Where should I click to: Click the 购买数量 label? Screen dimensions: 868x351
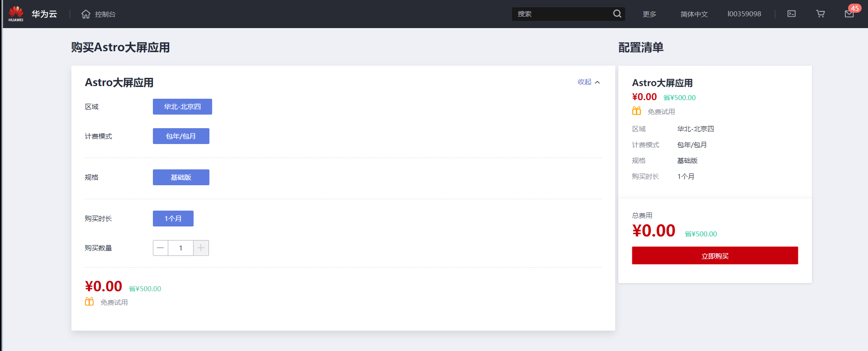point(98,248)
